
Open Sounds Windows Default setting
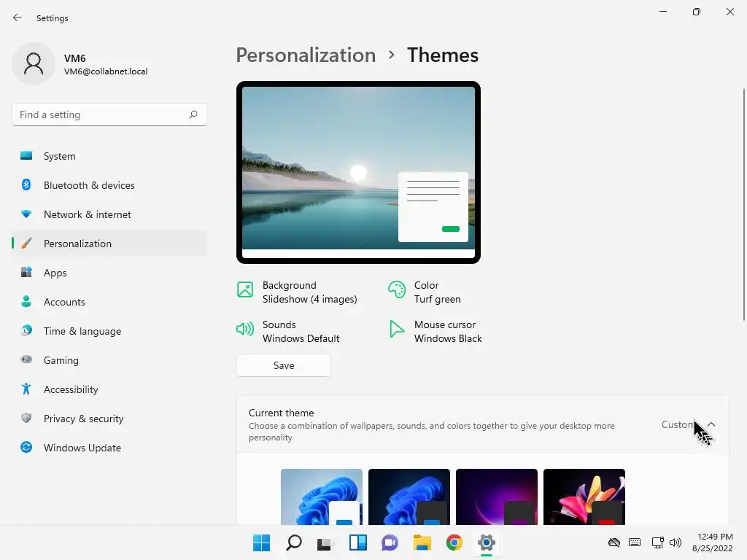(x=288, y=332)
